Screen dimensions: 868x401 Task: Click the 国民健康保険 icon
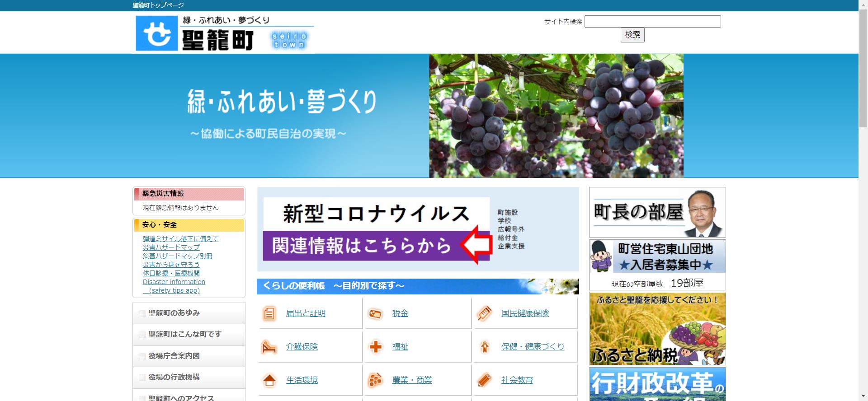(484, 313)
